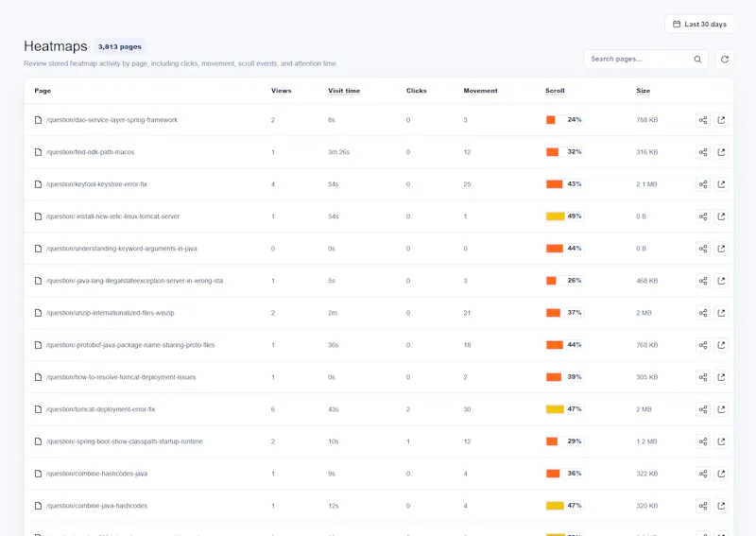Viewport: 756px width, 536px height.
Task: Open understanding-keyword-arguments-in-java externally
Action: point(721,249)
